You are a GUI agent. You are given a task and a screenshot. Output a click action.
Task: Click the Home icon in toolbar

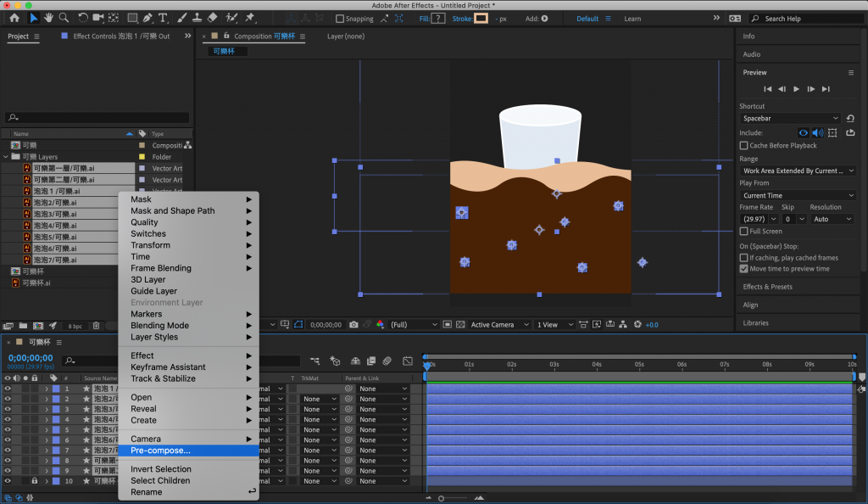(14, 18)
